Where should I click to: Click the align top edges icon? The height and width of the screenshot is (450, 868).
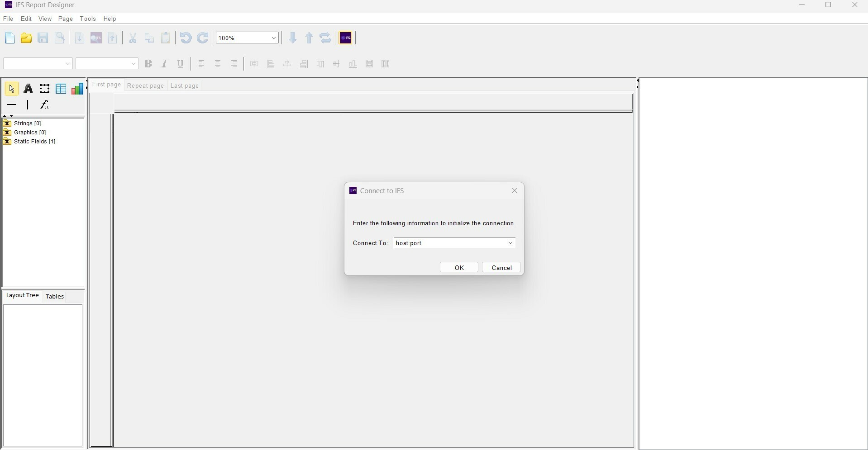point(320,64)
